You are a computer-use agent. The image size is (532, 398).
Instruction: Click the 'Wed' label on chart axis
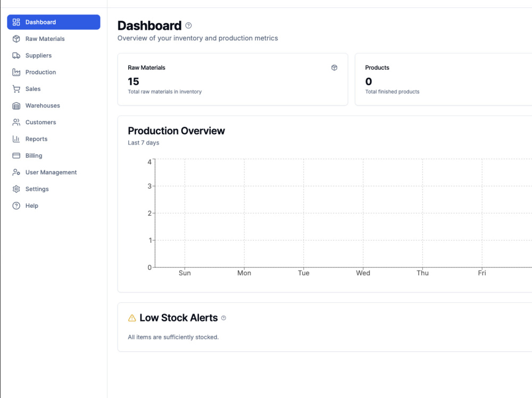(x=363, y=273)
